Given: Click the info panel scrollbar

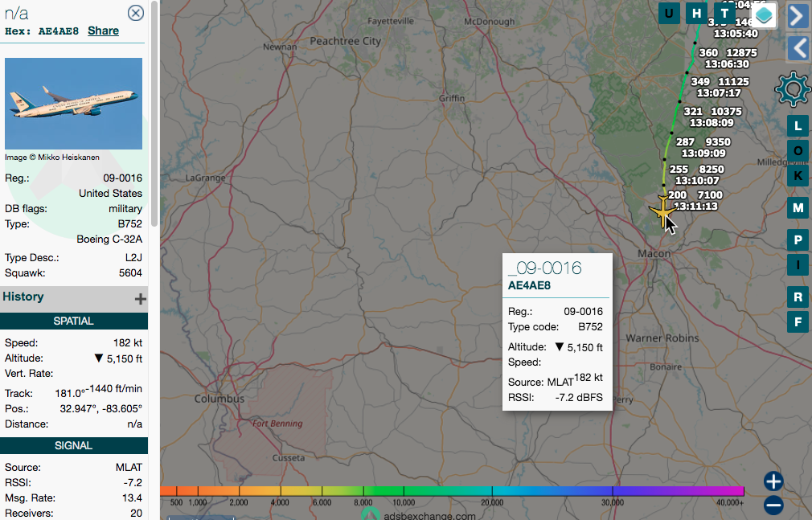Looking at the screenshot, I should click(154, 114).
